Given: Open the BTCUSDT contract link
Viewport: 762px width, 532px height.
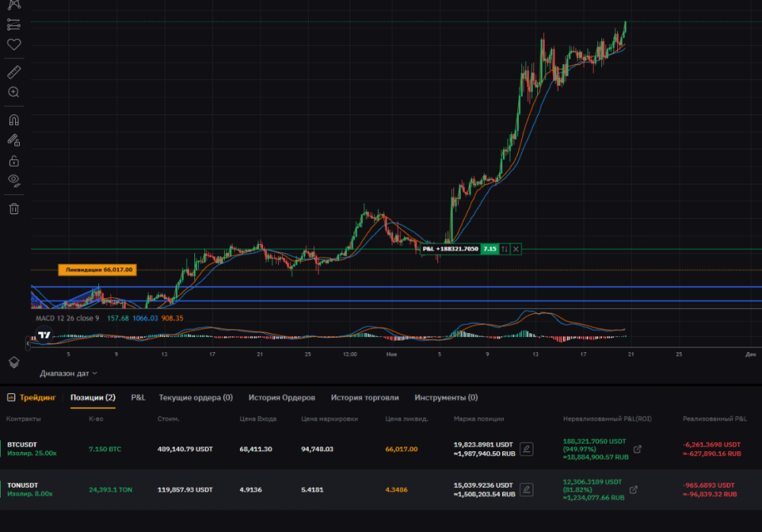Looking at the screenshot, I should [x=21, y=444].
